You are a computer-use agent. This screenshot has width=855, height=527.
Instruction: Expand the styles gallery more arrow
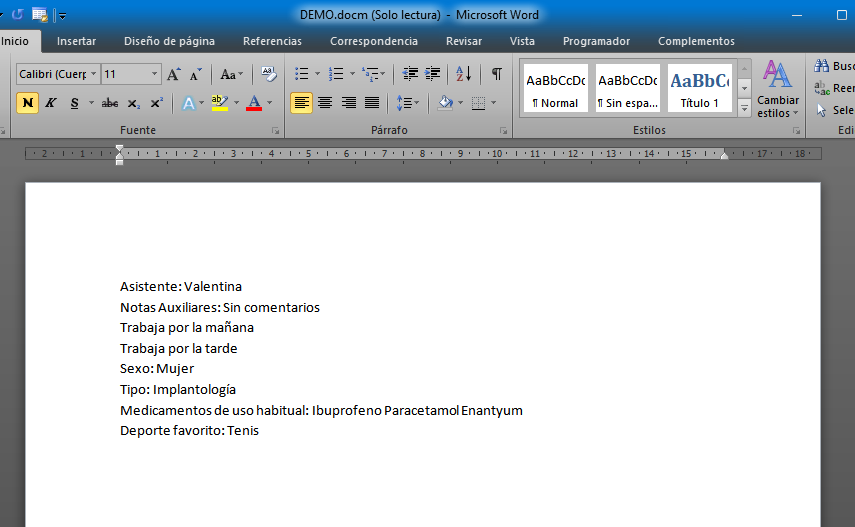[x=744, y=108]
